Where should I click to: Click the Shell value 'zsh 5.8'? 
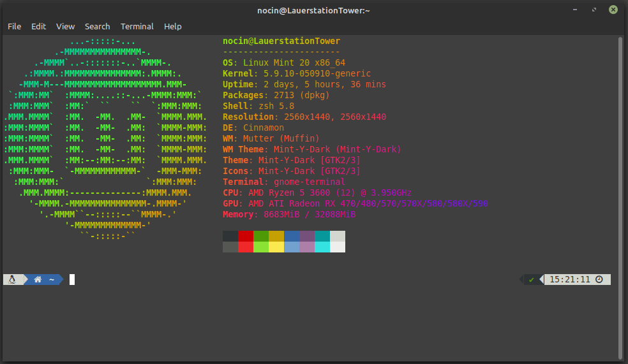pyautogui.click(x=276, y=106)
